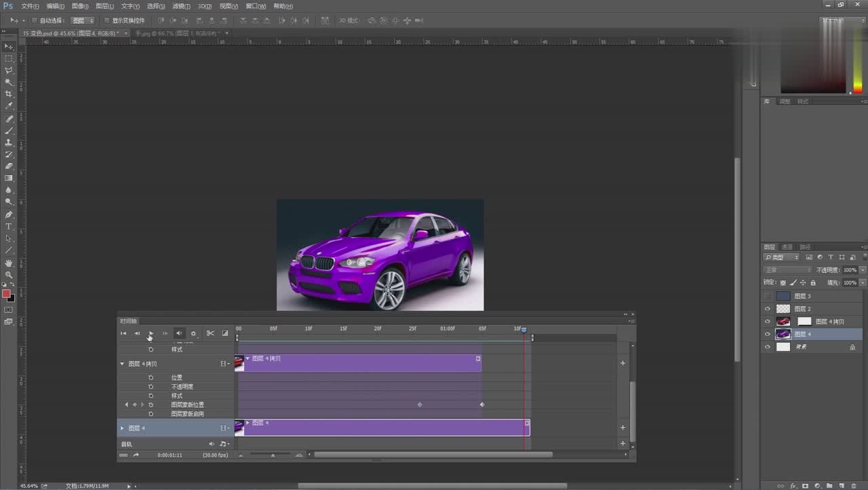Viewport: 868px width, 490px height.
Task: Collapse 图层 4 拷贝 timeline track
Action: pos(123,364)
